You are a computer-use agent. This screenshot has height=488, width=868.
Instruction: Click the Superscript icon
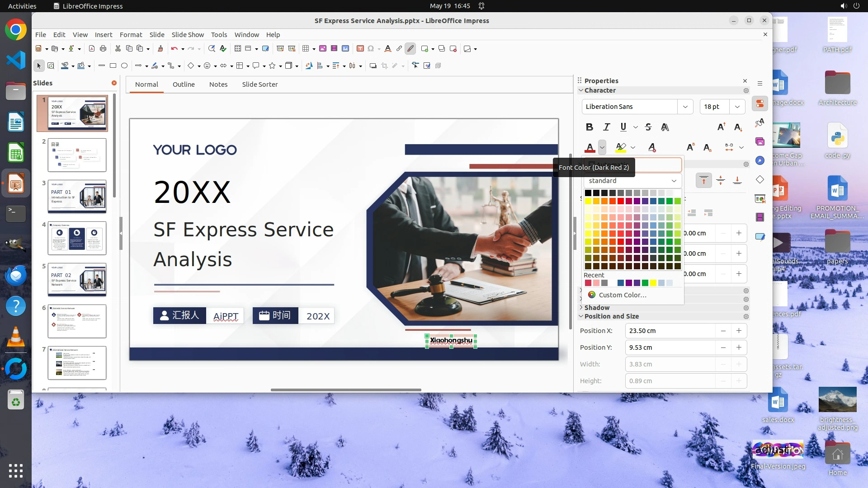(x=690, y=147)
